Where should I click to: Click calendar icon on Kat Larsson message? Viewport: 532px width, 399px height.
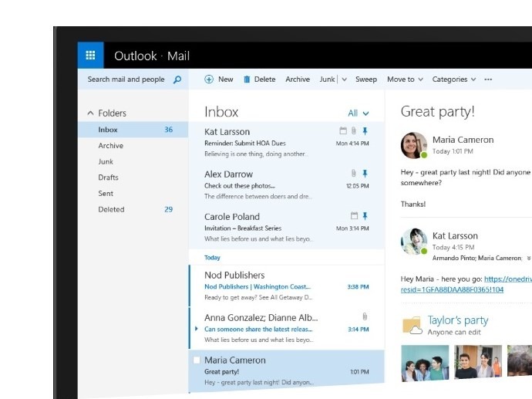point(343,130)
